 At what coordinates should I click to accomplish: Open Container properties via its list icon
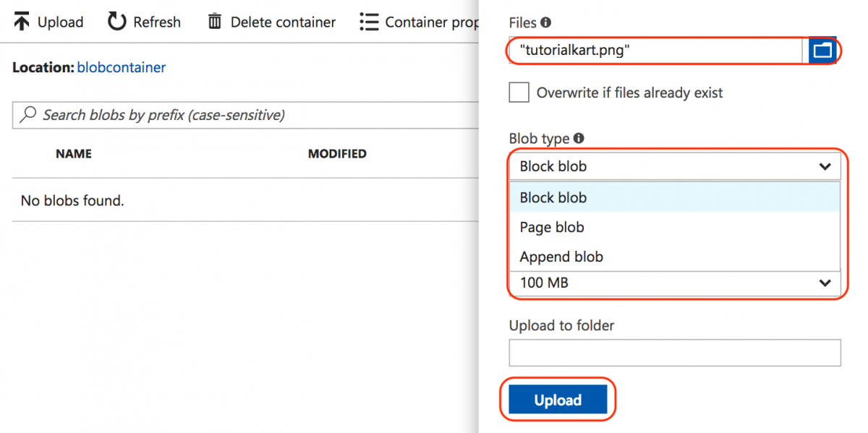[369, 22]
